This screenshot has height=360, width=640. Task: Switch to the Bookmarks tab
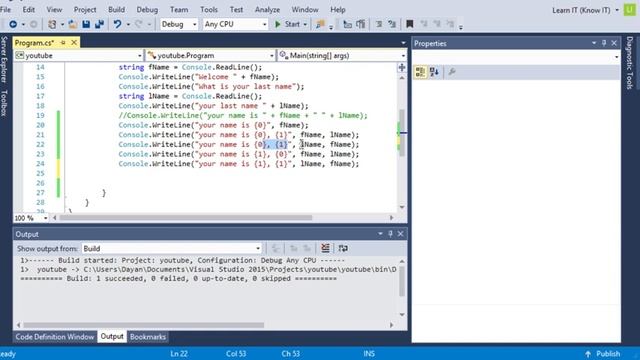click(x=148, y=337)
